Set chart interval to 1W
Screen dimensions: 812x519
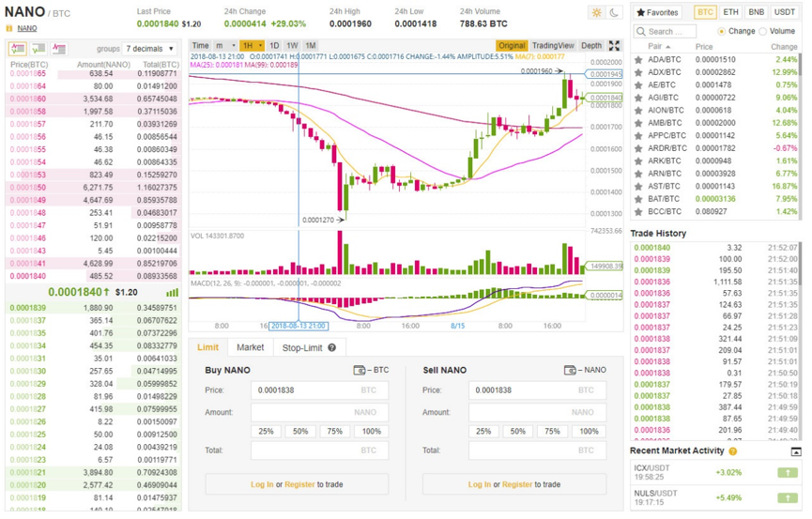(292, 46)
